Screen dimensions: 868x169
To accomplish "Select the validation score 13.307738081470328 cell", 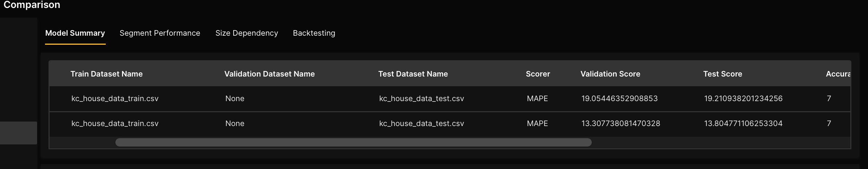I will (x=620, y=124).
